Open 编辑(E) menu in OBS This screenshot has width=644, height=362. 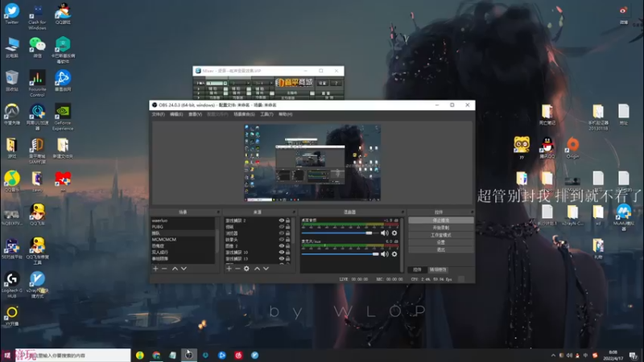tap(176, 114)
